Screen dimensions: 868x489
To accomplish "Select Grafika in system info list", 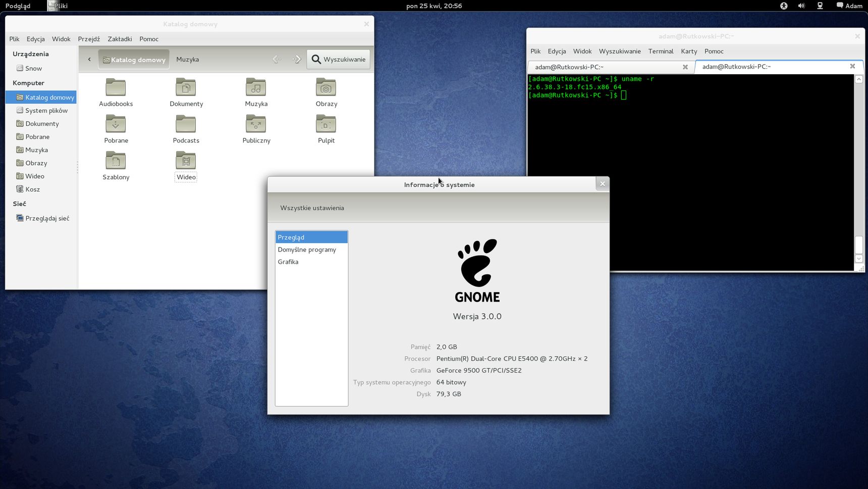I will (x=311, y=262).
